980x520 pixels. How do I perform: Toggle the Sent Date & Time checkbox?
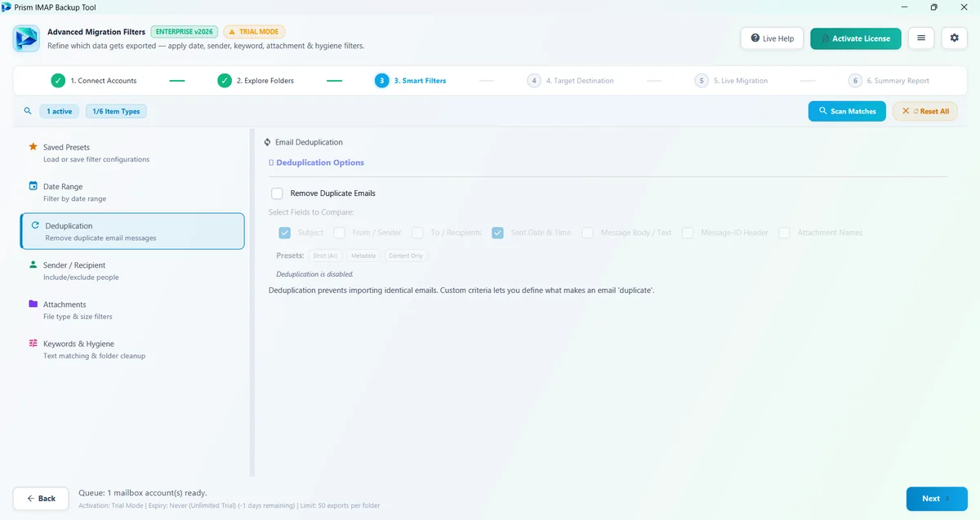[x=498, y=233]
